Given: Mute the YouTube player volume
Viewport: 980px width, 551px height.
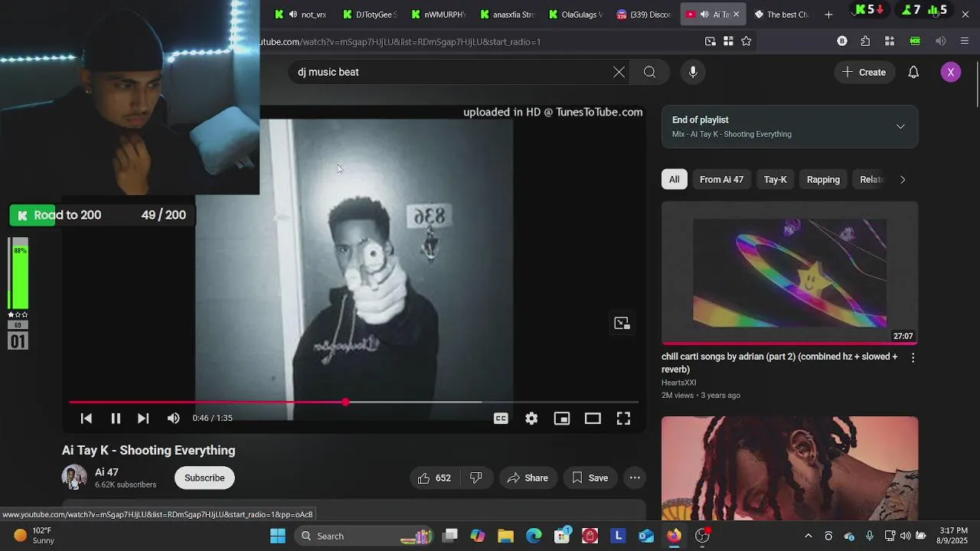Looking at the screenshot, I should tap(174, 418).
